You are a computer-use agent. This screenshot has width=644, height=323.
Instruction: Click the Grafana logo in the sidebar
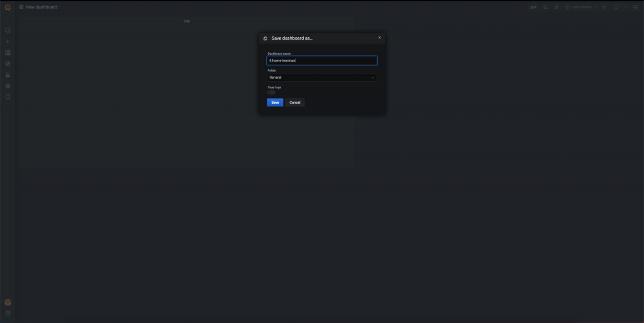click(8, 7)
